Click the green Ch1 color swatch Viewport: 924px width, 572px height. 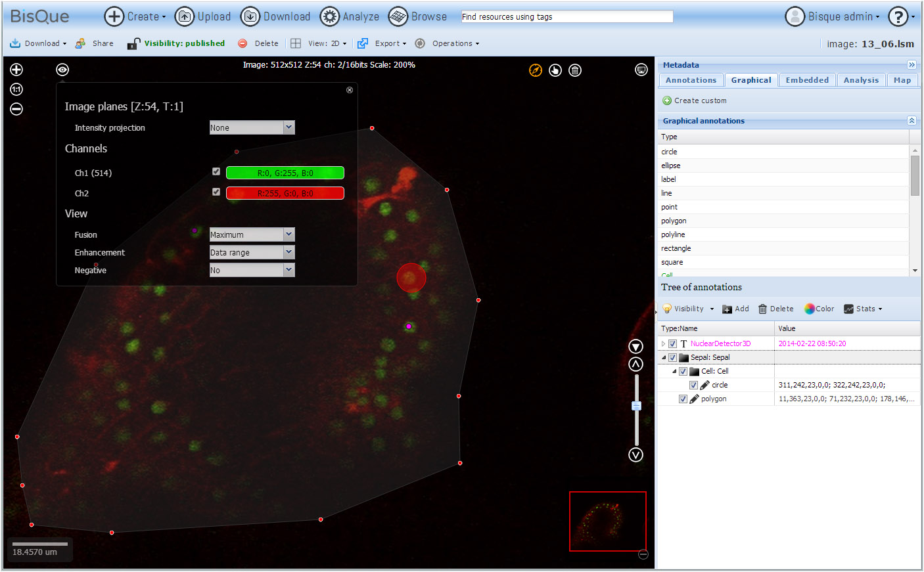pyautogui.click(x=285, y=173)
